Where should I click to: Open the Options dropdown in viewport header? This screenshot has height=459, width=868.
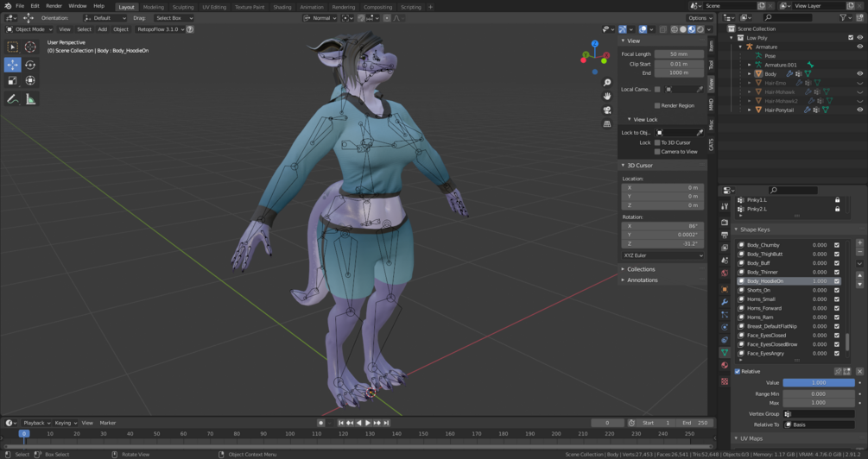700,18
